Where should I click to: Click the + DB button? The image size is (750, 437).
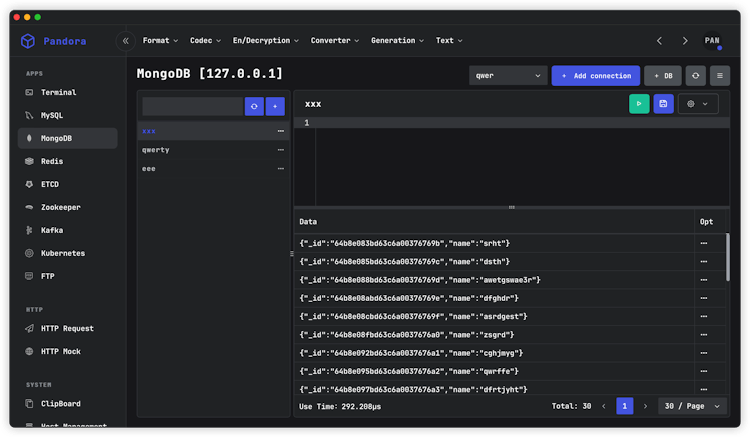pos(662,76)
